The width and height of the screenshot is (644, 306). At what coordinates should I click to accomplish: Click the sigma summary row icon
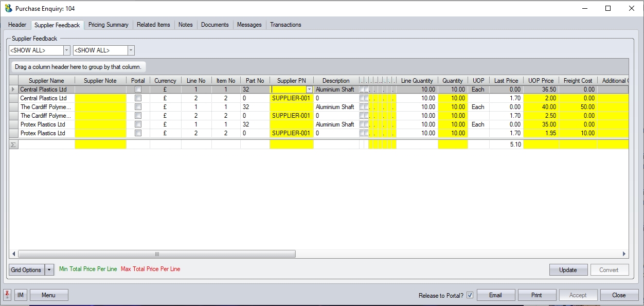point(13,145)
